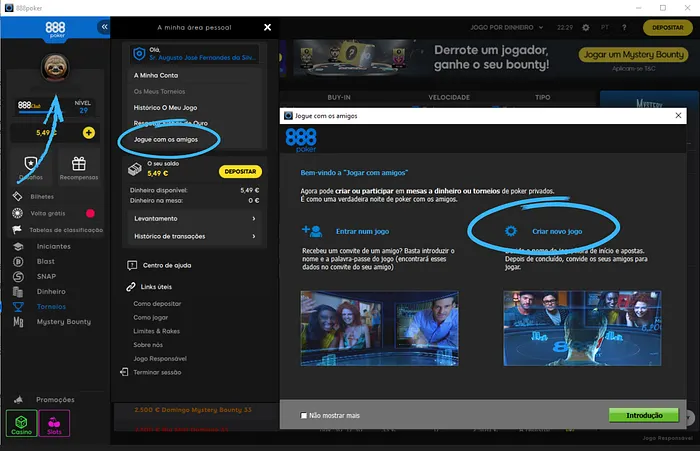Click Jogar um Mystery Bounty button

pyautogui.click(x=633, y=54)
